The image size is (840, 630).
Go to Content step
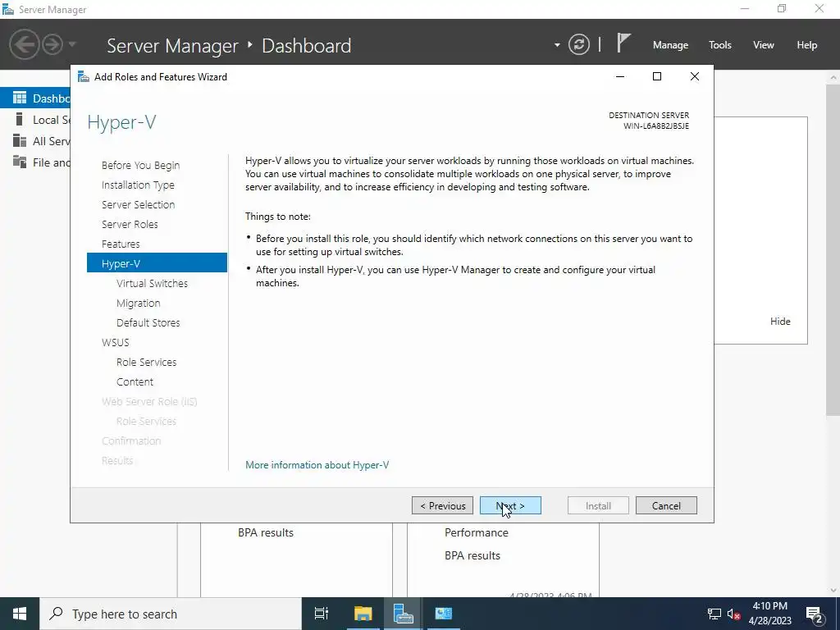coord(135,382)
